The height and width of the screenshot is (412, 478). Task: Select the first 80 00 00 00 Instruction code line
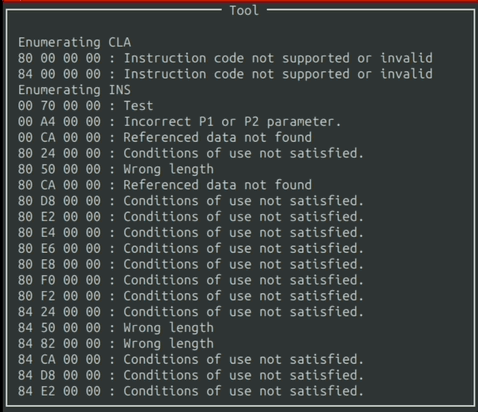225,58
